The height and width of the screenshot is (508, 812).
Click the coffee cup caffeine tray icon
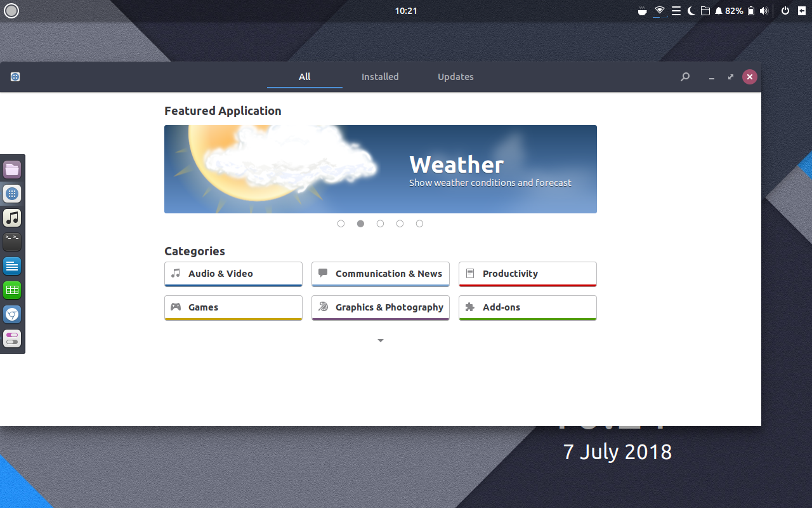[643, 11]
